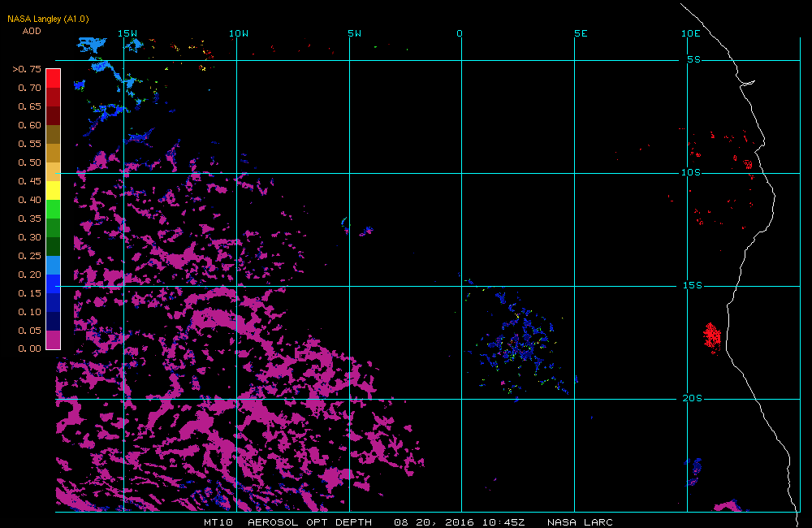Image resolution: width=812 pixels, height=528 pixels.
Task: Click the 0.50 legend value
Action: pyautogui.click(x=29, y=162)
